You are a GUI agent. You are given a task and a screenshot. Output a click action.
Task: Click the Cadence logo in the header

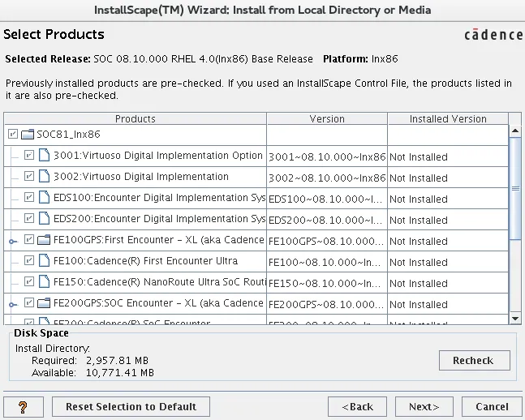(493, 35)
